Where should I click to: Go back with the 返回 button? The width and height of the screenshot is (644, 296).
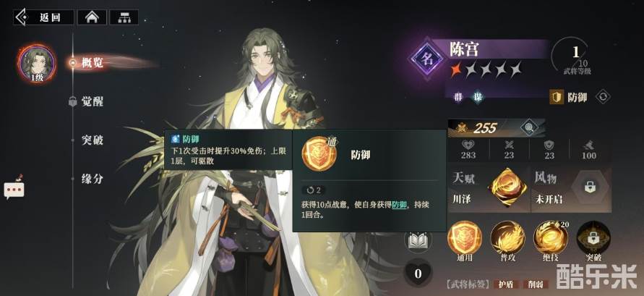43,17
